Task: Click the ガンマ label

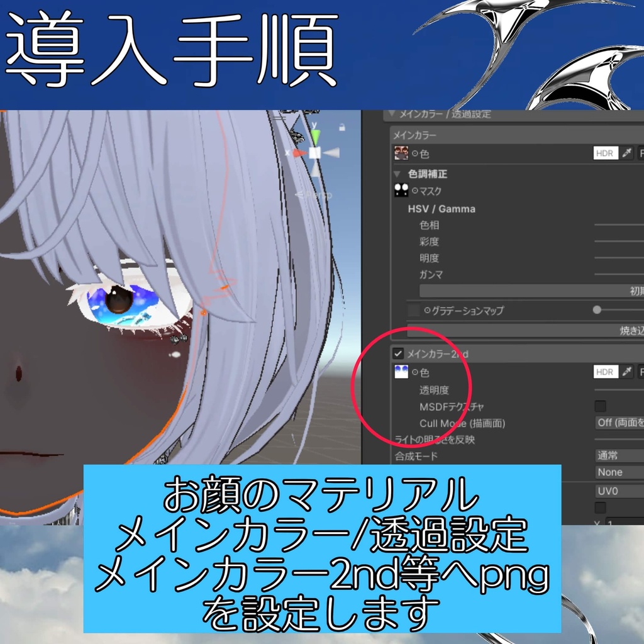Action: [431, 274]
